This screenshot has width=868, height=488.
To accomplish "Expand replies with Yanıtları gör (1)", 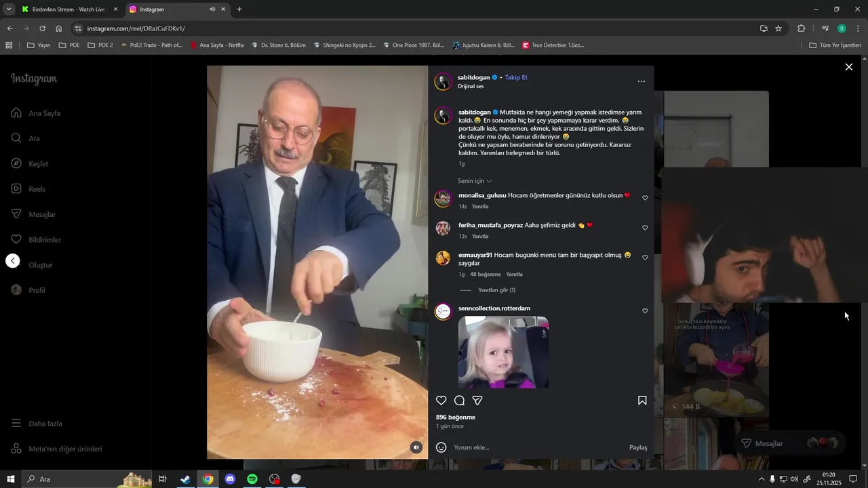I will pos(496,290).
